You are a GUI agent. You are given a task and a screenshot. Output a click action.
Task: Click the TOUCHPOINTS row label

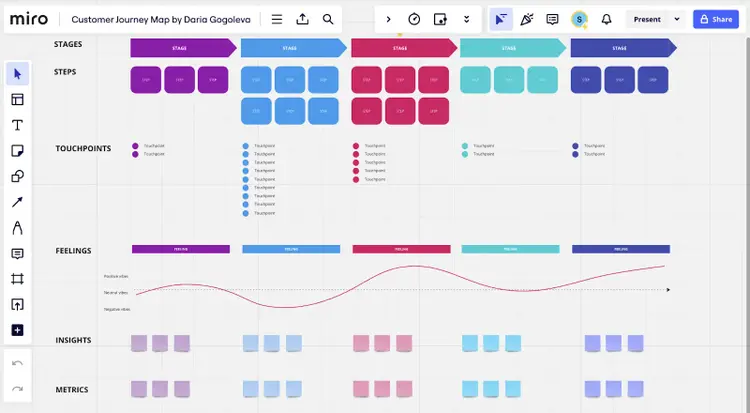click(x=83, y=148)
